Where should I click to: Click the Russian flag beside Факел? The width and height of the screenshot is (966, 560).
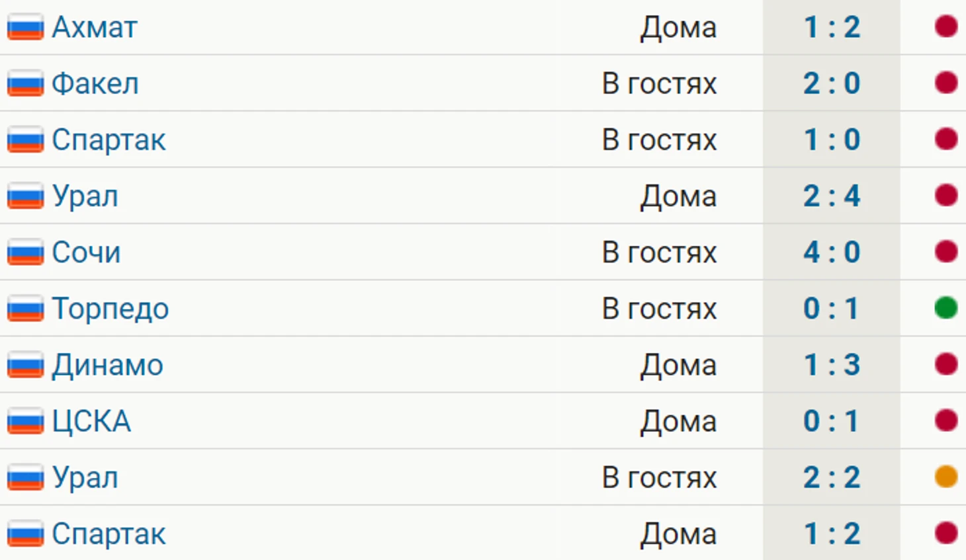pyautogui.click(x=25, y=84)
